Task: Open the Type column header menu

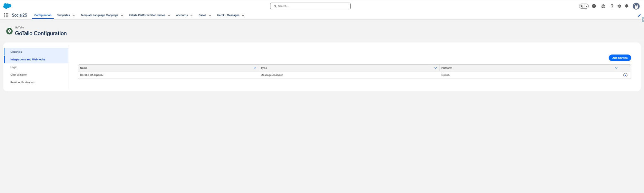Action: point(435,68)
